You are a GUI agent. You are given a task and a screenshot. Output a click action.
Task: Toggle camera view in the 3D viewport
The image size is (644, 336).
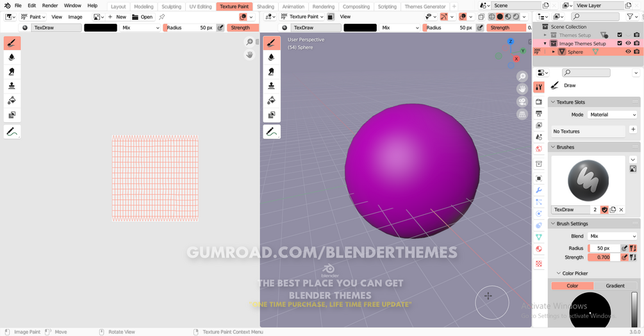coord(522,102)
